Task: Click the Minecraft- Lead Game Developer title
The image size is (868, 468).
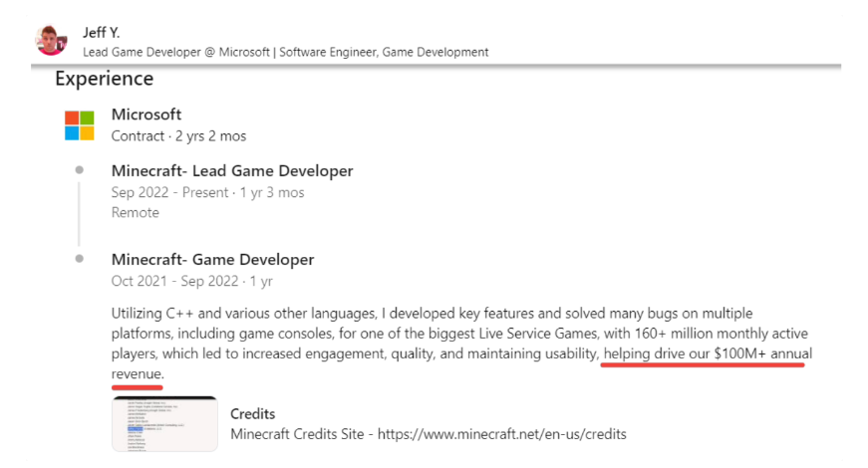Action: (x=232, y=171)
